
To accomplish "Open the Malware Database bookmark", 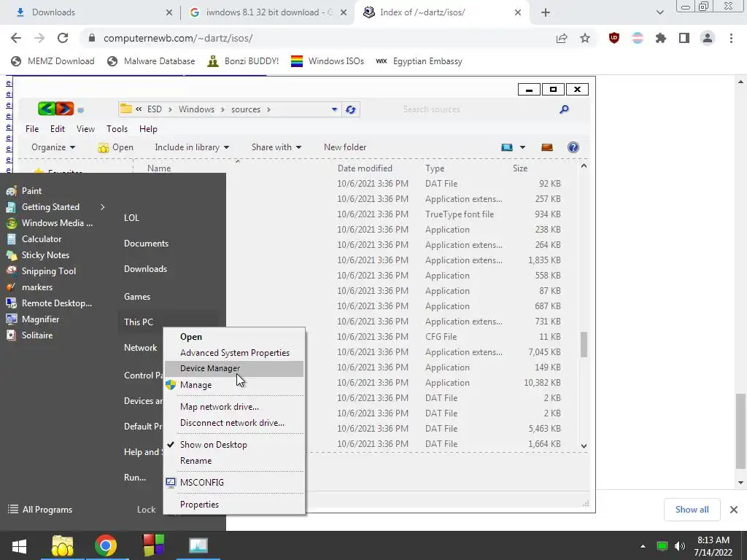I will pos(151,61).
